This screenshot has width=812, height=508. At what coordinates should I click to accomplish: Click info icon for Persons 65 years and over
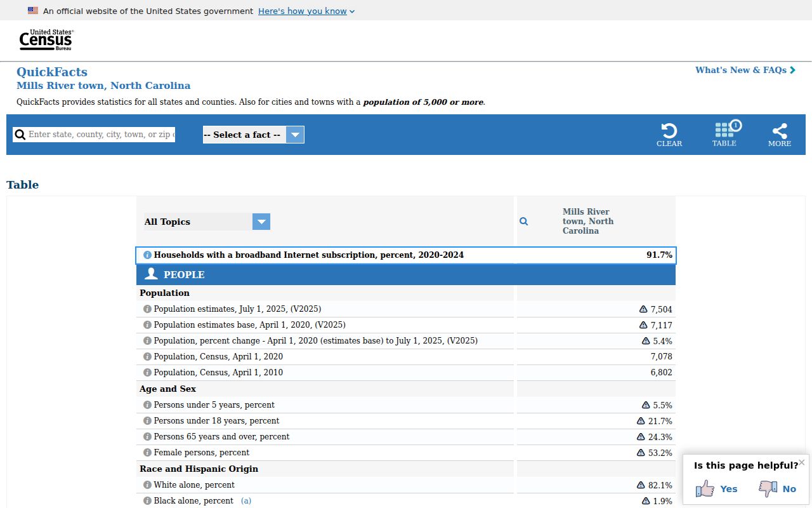point(147,437)
